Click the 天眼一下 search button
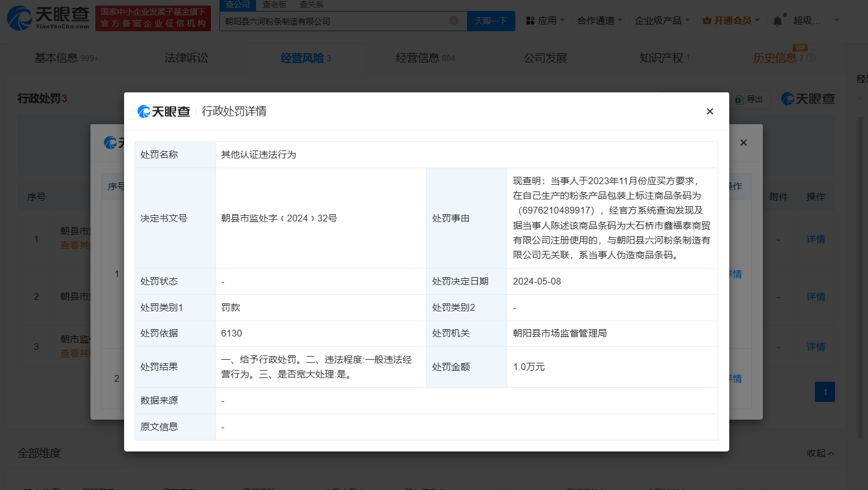868x490 pixels. click(x=491, y=21)
